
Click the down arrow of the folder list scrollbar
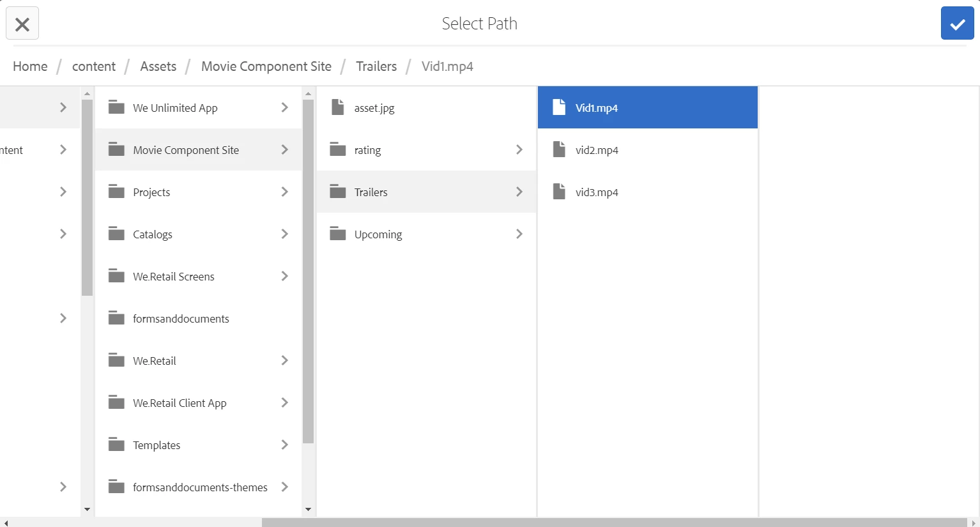[308, 510]
